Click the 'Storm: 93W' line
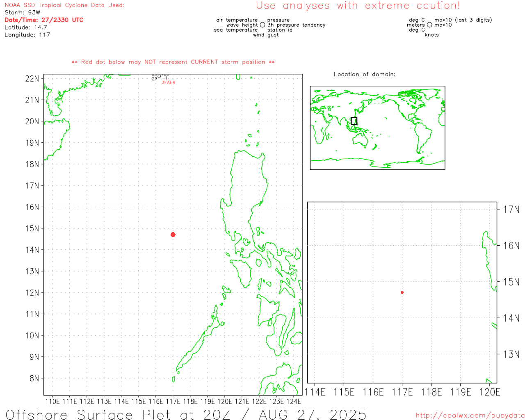This screenshot has width=525, height=420. 23,13
